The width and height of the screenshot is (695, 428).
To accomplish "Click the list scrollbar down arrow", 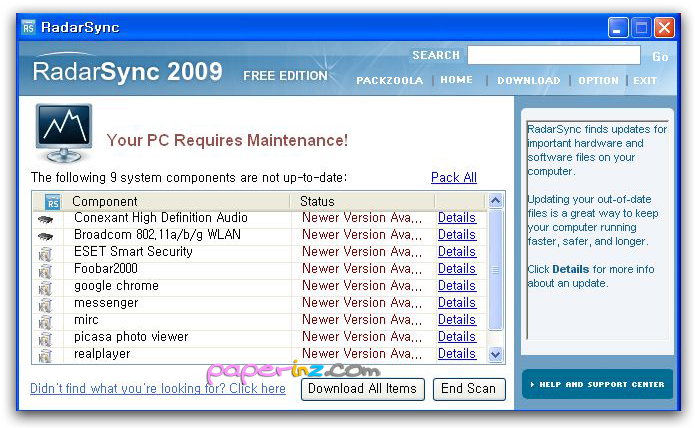I will [496, 354].
